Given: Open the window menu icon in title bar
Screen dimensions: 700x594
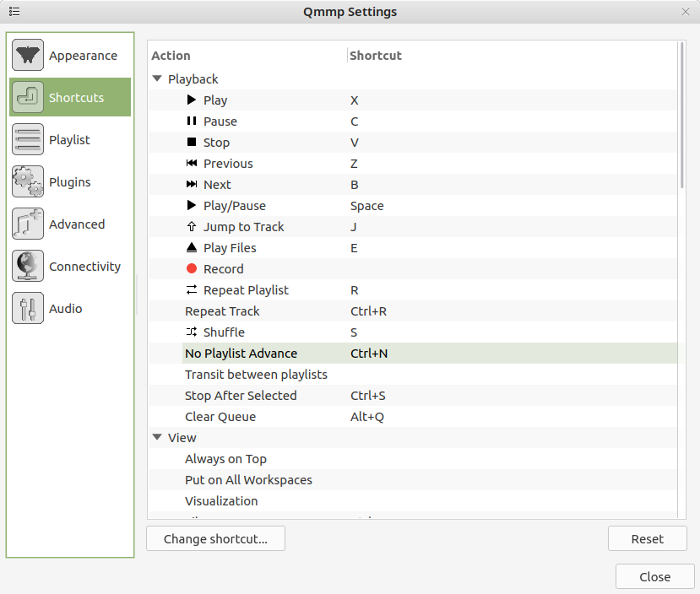Looking at the screenshot, I should coord(14,11).
